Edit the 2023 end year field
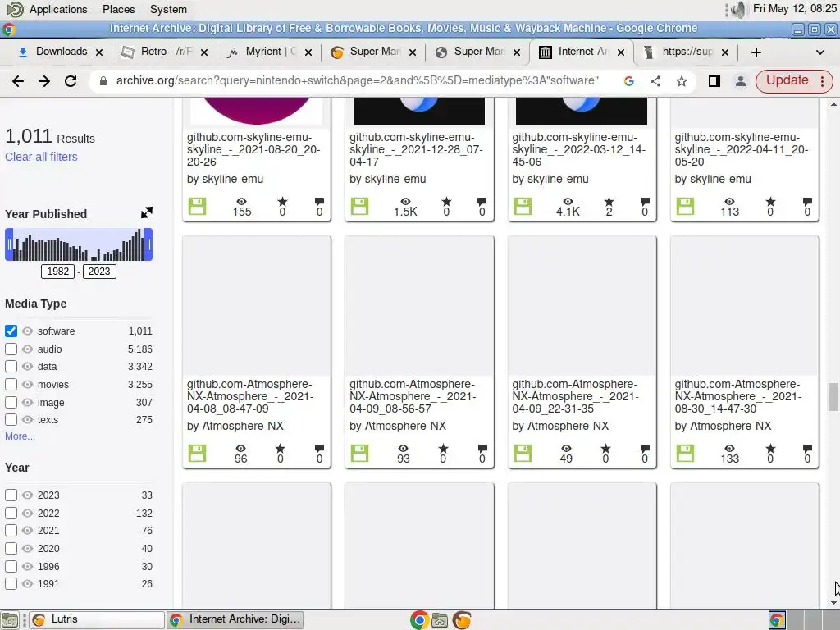This screenshot has width=840, height=630. coord(99,271)
